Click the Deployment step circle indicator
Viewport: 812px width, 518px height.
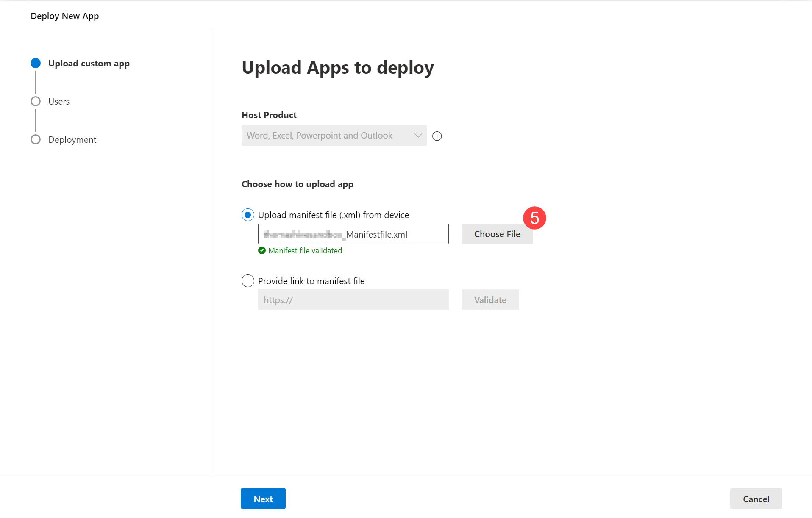pyautogui.click(x=36, y=139)
